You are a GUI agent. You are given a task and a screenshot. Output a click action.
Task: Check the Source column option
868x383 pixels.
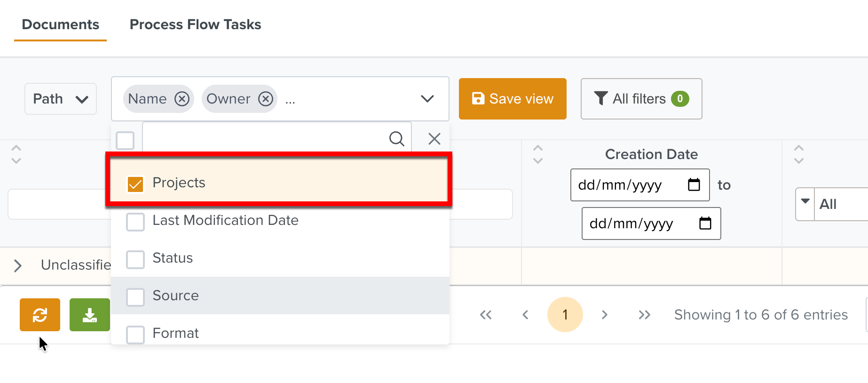click(x=135, y=297)
